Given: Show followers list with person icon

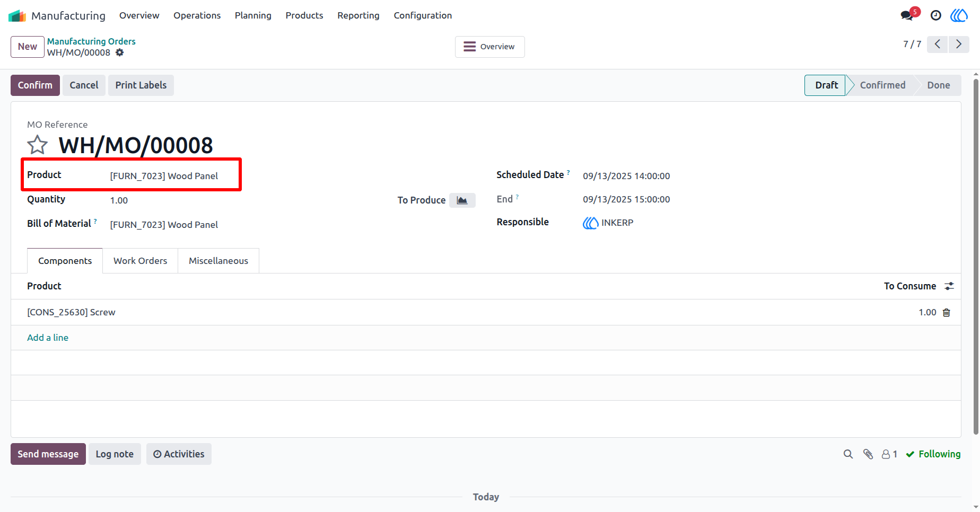Looking at the screenshot, I should coord(889,454).
